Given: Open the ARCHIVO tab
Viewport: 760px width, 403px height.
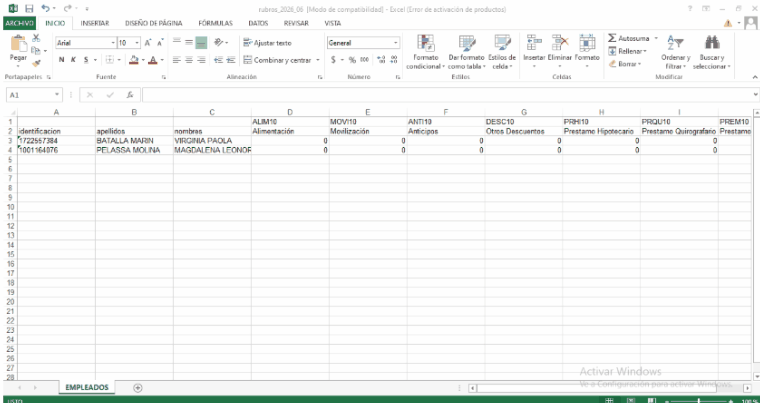Looking at the screenshot, I should coord(19,23).
